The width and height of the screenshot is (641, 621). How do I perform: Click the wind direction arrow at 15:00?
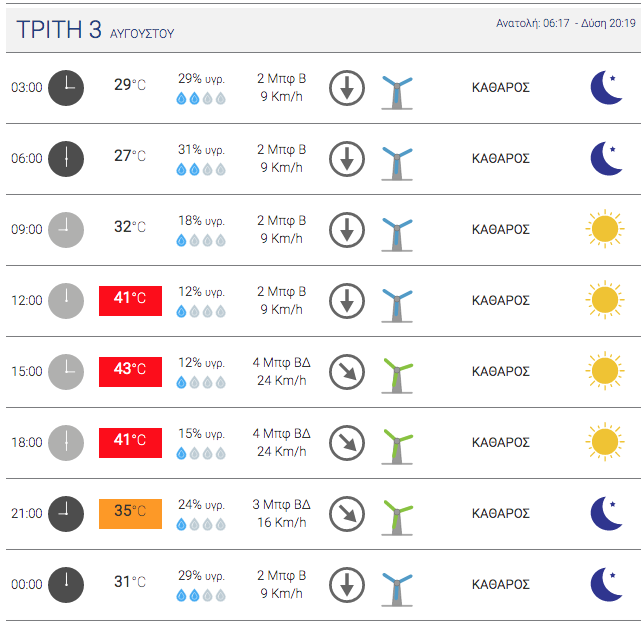(347, 372)
